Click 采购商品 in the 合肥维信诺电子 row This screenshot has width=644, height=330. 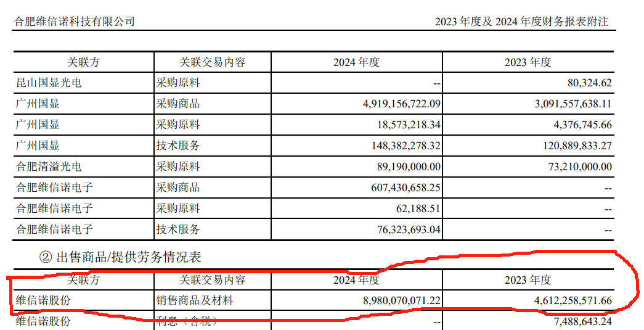pyautogui.click(x=177, y=188)
